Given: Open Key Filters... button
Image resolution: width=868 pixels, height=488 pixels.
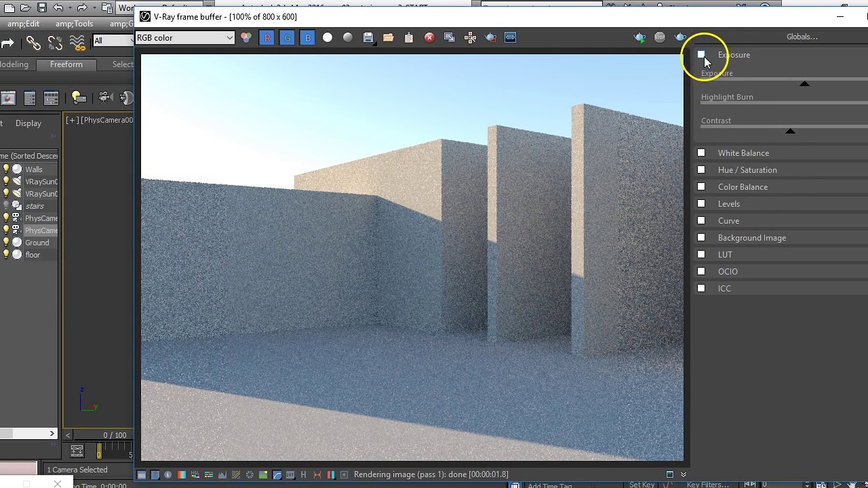Looking at the screenshot, I should click(x=707, y=485).
